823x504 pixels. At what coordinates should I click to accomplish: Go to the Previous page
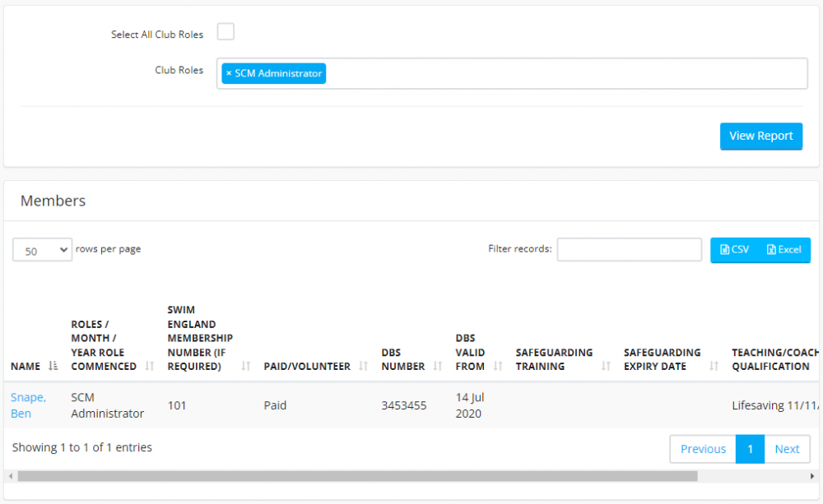(703, 449)
